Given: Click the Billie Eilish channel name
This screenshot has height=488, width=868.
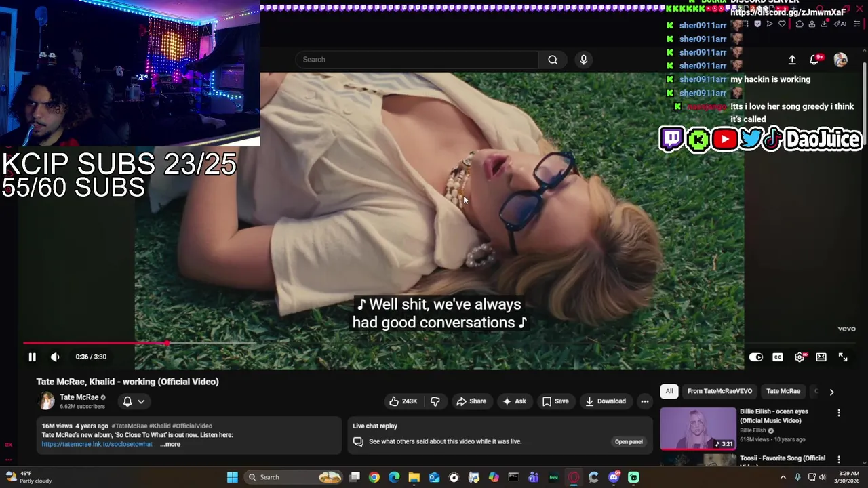Looking at the screenshot, I should [x=753, y=430].
